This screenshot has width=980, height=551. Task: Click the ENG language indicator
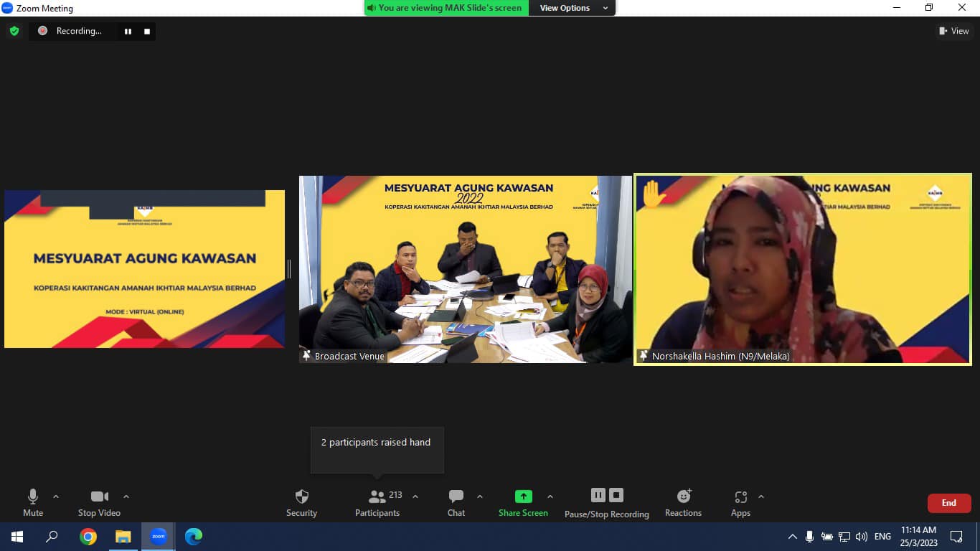[883, 537]
